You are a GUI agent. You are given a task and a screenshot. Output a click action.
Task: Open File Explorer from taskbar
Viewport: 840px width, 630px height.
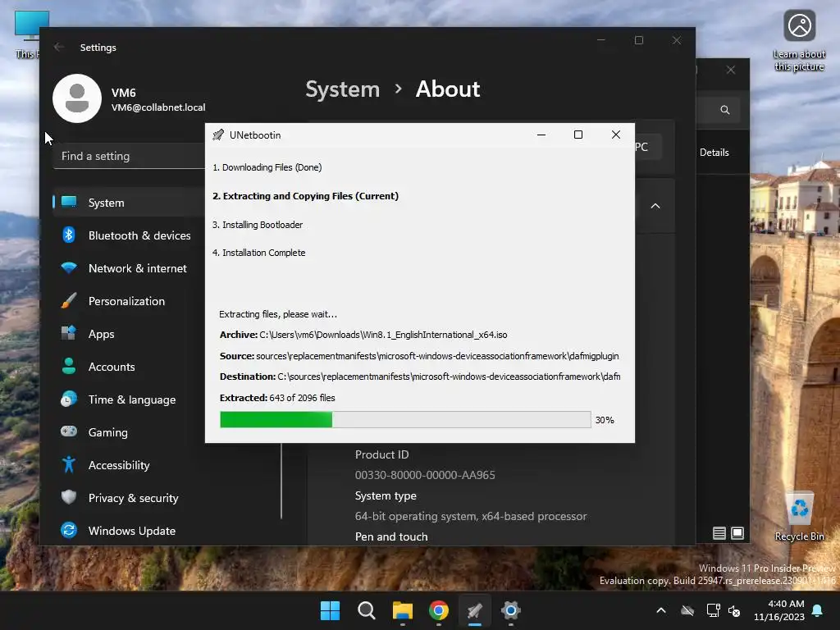coord(402,610)
